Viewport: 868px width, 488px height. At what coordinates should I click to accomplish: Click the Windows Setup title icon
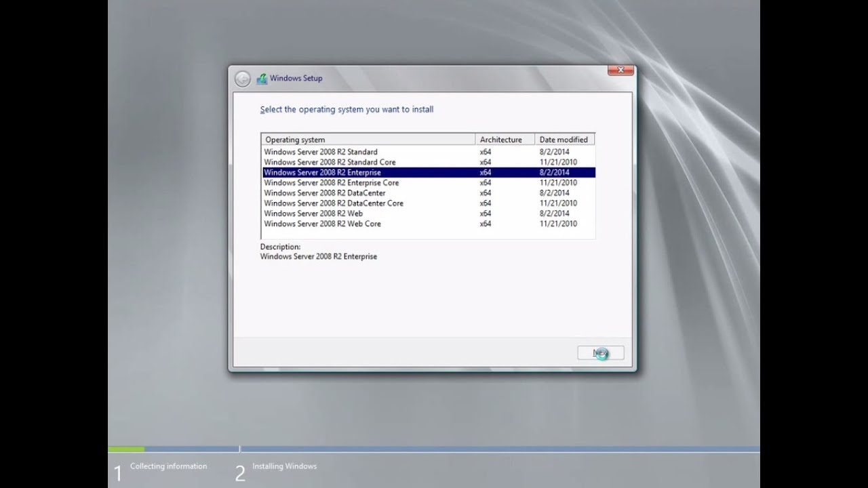(x=262, y=79)
